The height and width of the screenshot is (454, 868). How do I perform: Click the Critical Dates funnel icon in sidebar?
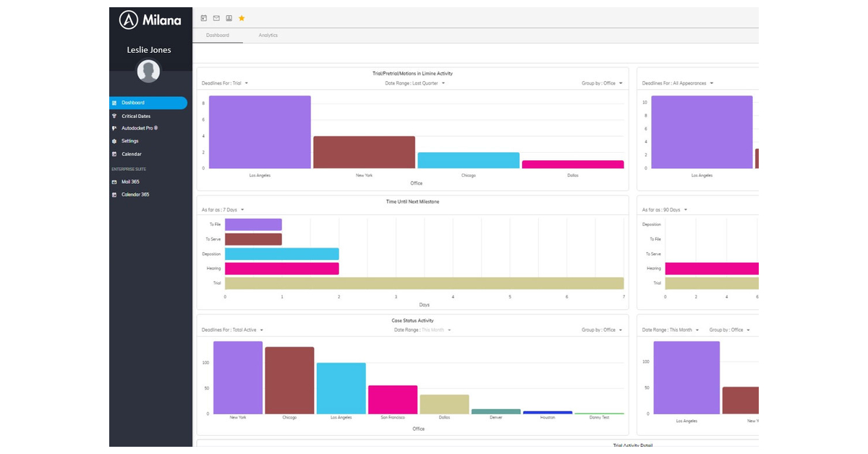tap(115, 116)
